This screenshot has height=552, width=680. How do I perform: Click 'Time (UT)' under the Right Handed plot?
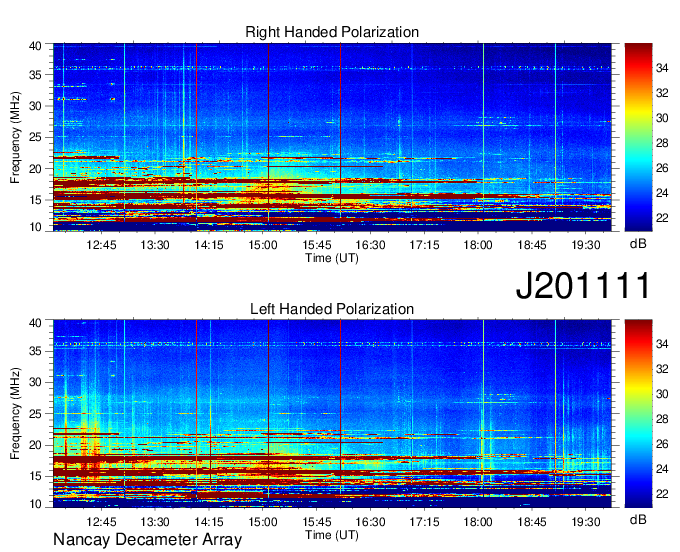(x=332, y=258)
